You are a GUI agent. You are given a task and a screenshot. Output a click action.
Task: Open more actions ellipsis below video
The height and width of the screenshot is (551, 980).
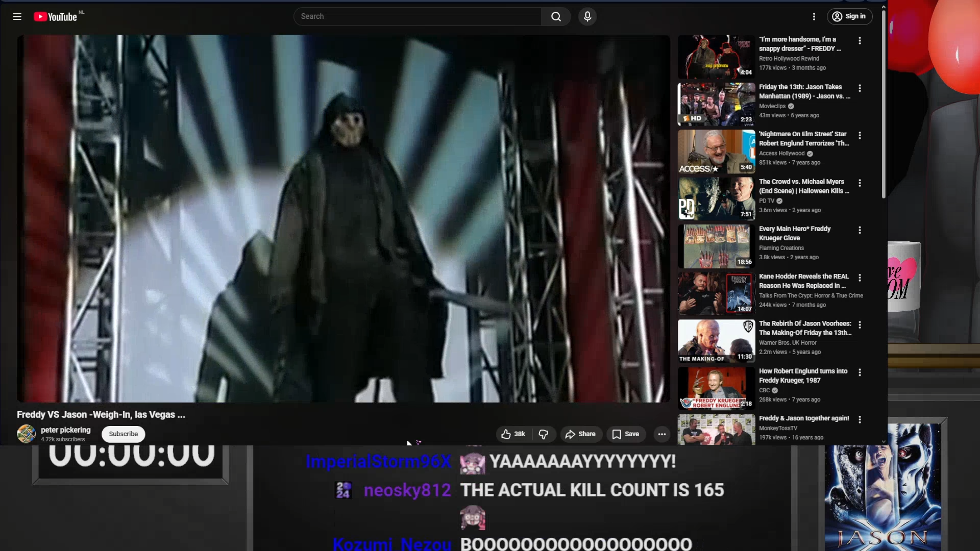pos(661,434)
